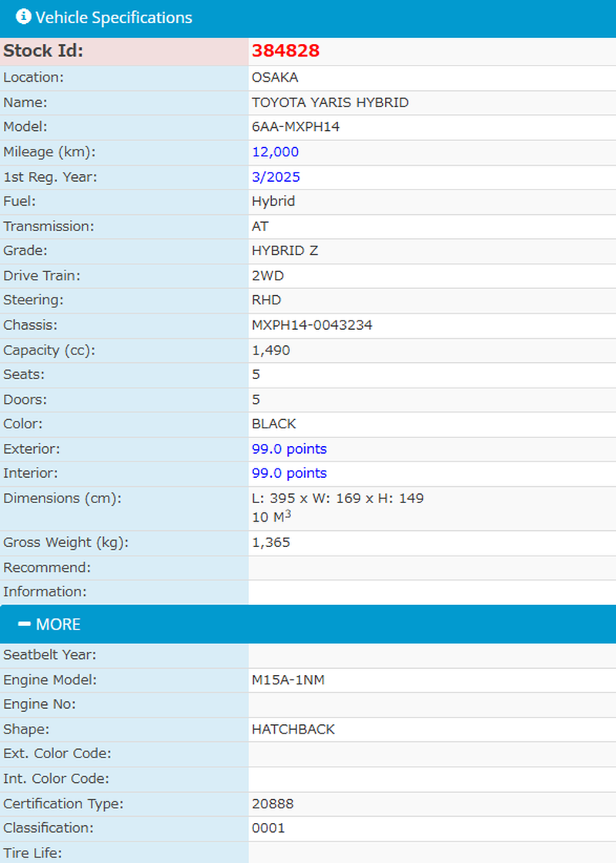Viewport: 616px width, 863px height.
Task: Click the Dimensions (cm): label
Action: [62, 499]
